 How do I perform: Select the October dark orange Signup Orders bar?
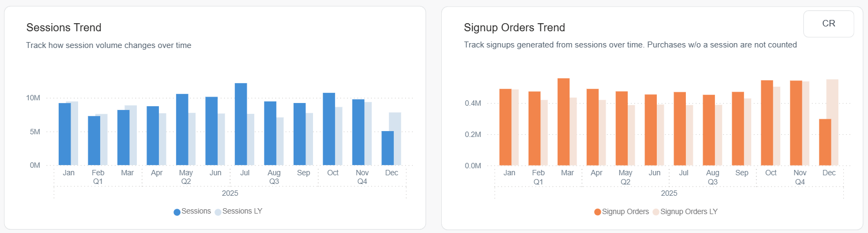click(x=767, y=123)
